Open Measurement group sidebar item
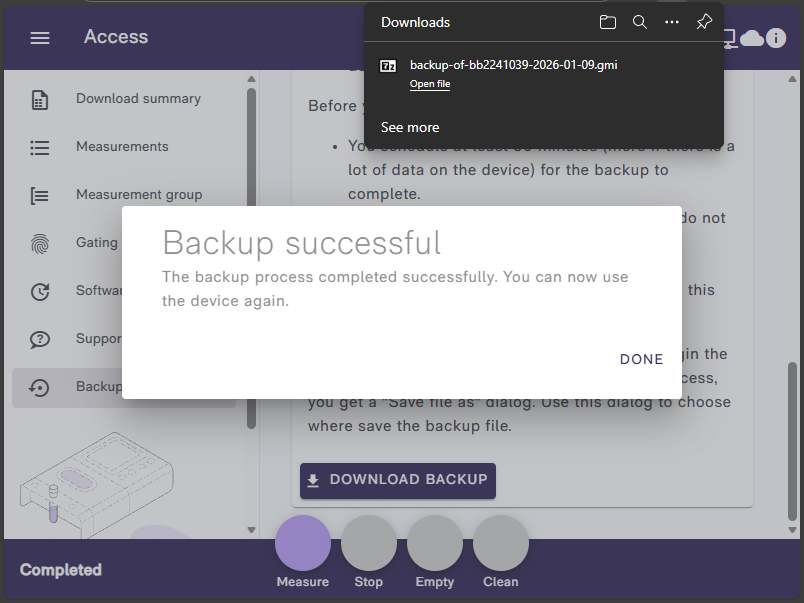This screenshot has height=603, width=804. coord(139,195)
